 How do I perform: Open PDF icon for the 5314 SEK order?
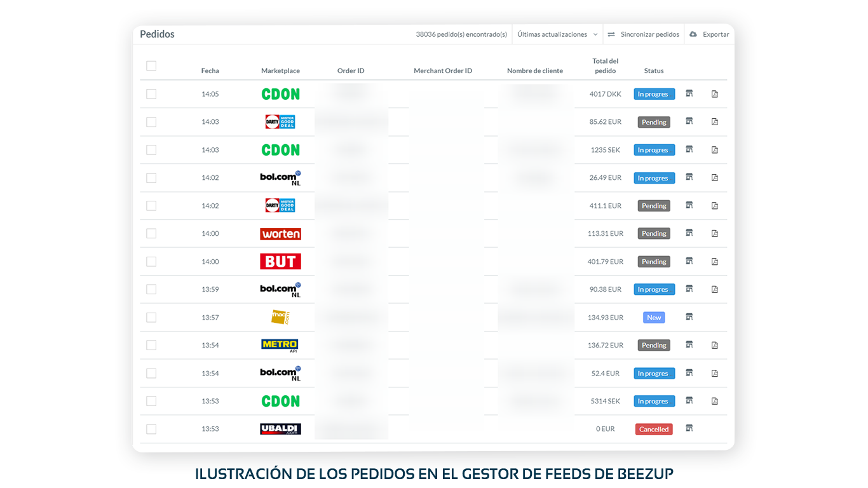715,402
